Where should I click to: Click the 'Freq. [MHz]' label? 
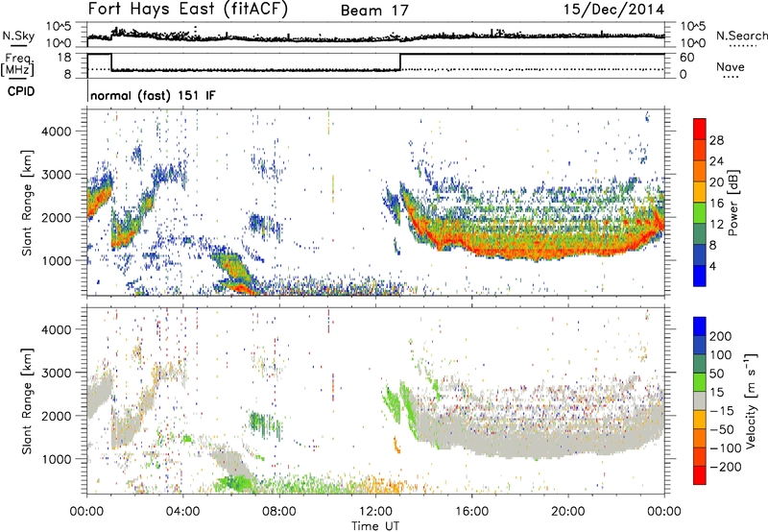[x=18, y=64]
